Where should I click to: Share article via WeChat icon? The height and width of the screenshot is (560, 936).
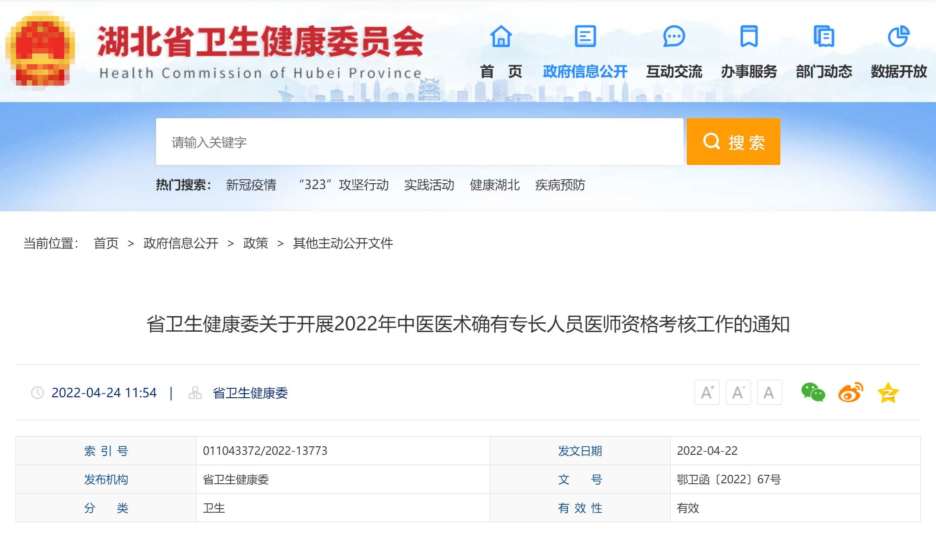[813, 393]
